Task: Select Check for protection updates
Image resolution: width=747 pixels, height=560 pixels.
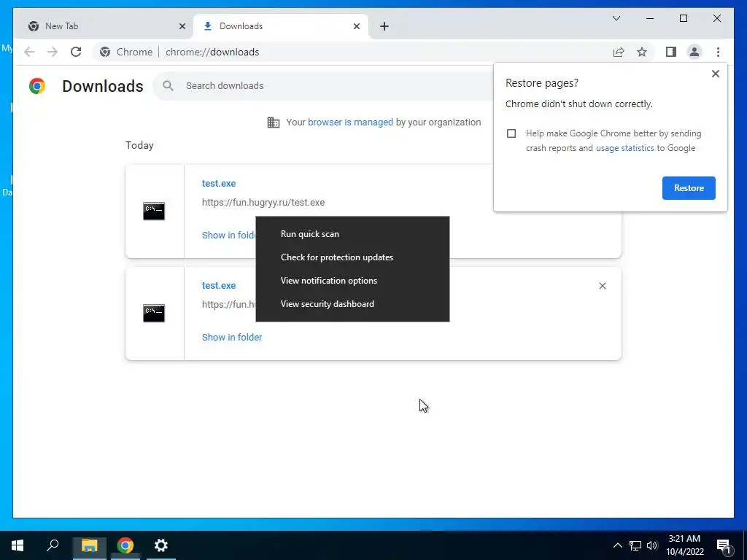Action: pos(352,257)
